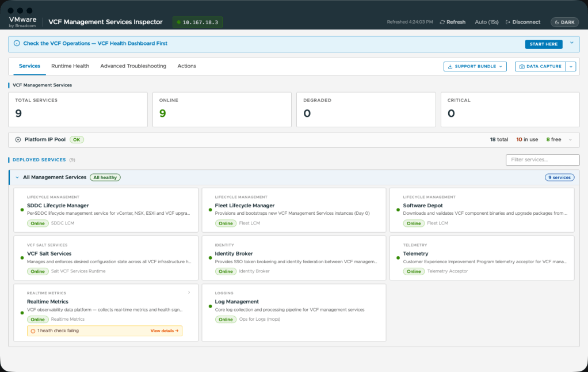Click the ONLINE count summary card
Screen dimensions: 588x372
point(222,109)
